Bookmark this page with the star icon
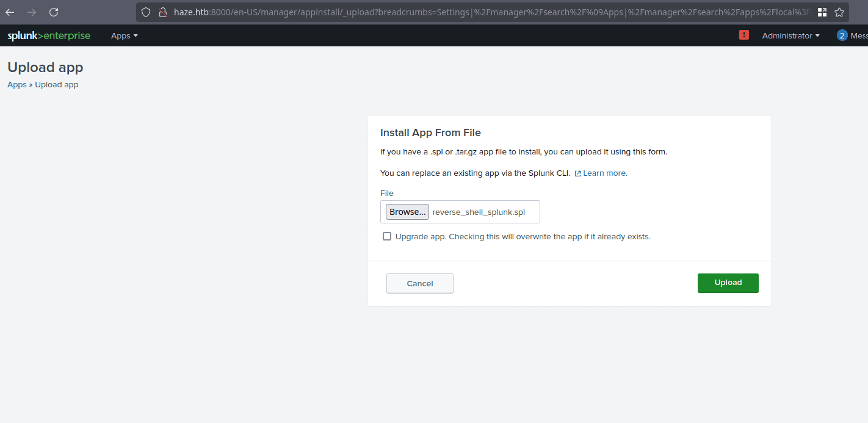This screenshot has height=423, width=868. coord(839,12)
